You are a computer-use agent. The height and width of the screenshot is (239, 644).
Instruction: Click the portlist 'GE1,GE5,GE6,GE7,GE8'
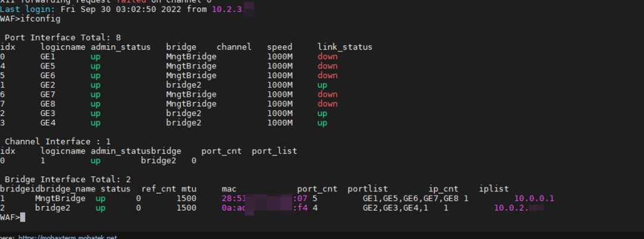click(411, 198)
